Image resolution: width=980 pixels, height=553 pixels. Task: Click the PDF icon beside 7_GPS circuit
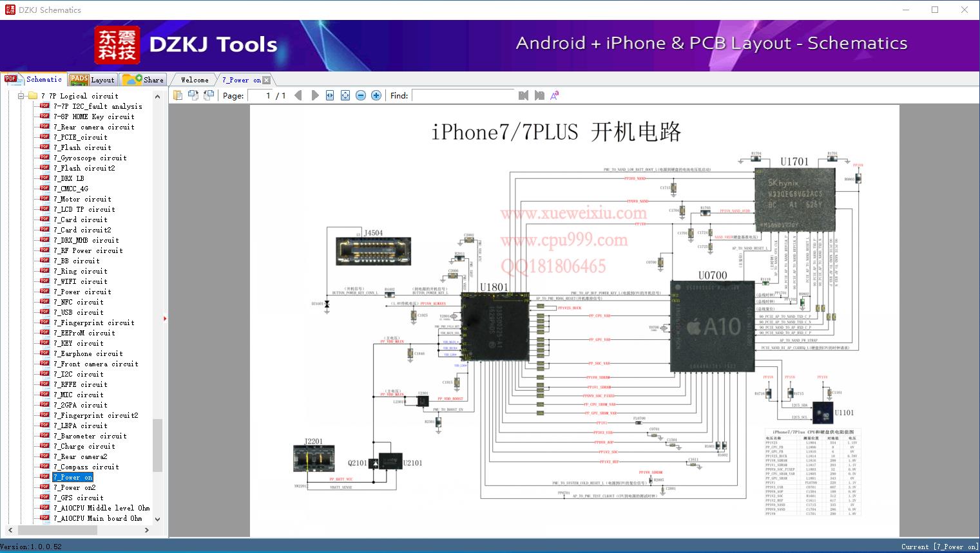point(44,498)
